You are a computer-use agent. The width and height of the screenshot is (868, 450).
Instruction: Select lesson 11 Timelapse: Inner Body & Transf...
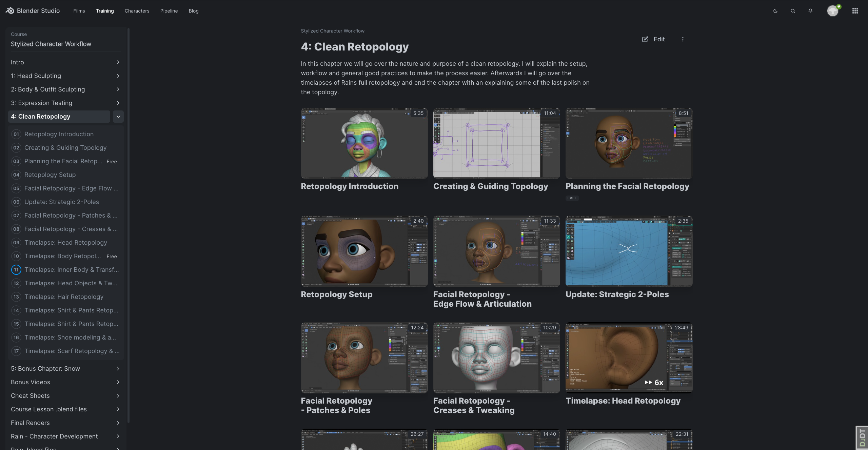pyautogui.click(x=65, y=270)
